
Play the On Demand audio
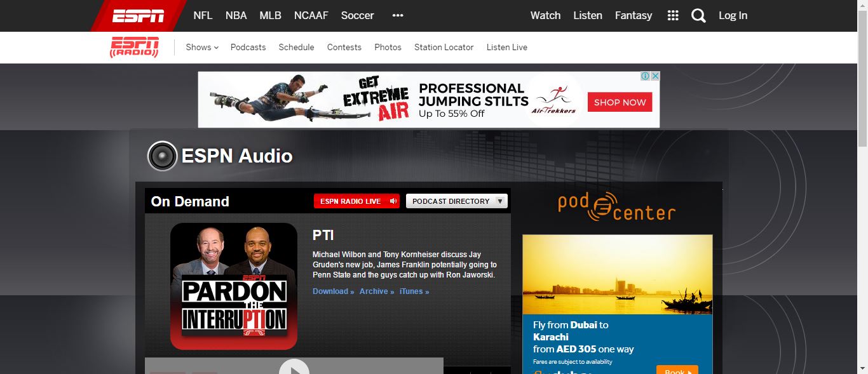tap(294, 368)
